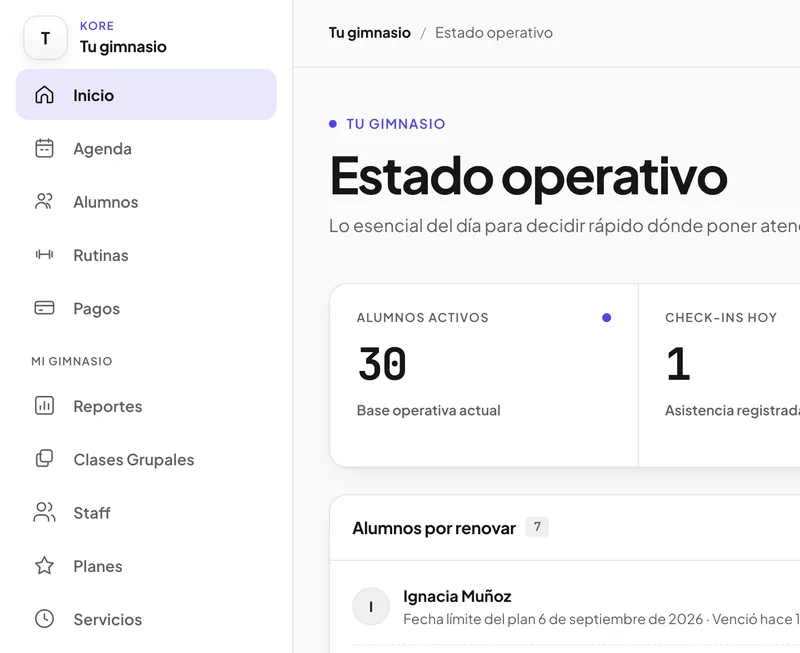This screenshot has width=800, height=653.
Task: Click the clock icon beside Servicios
Action: click(44, 618)
